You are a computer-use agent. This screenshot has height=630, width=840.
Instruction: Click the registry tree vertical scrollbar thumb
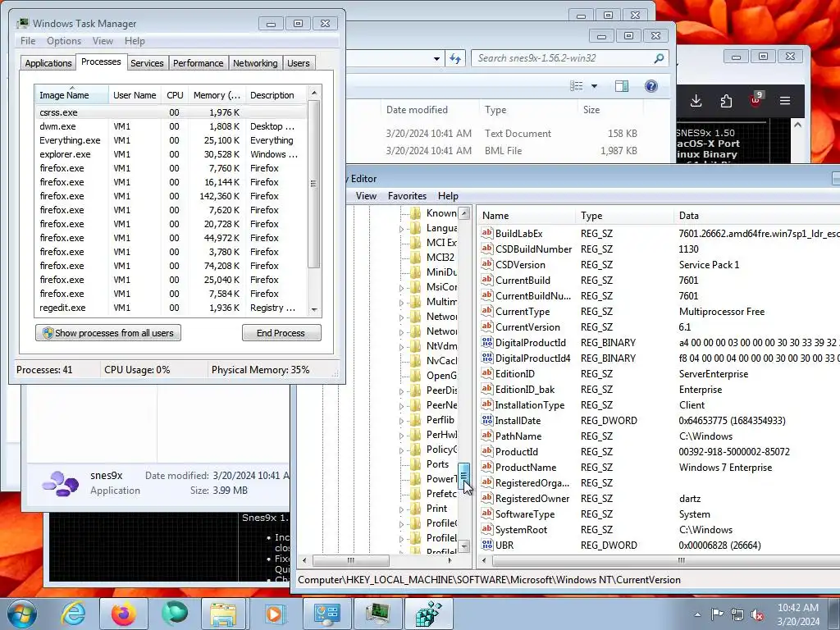[464, 476]
